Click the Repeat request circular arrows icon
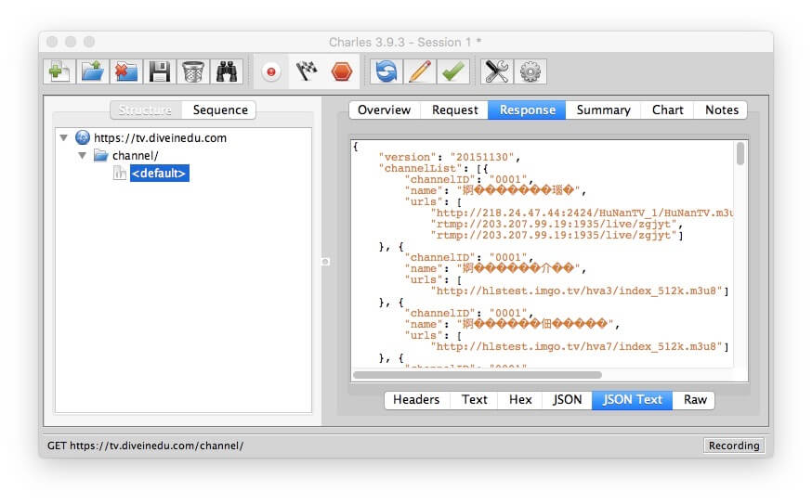 (386, 71)
